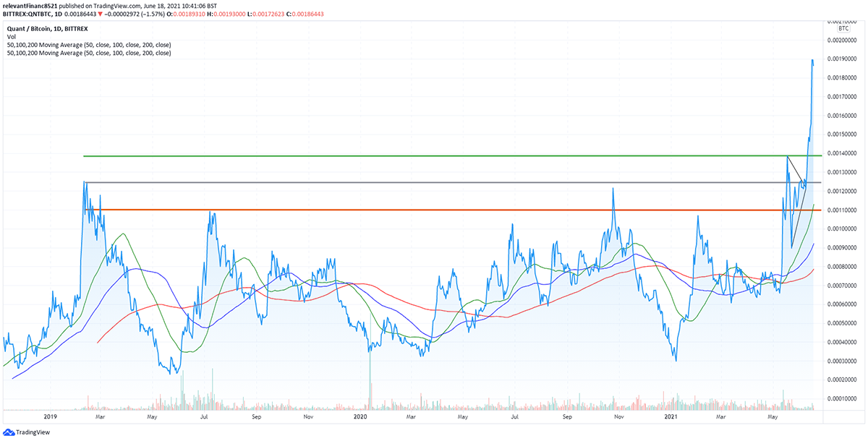Click the TradingView logo icon
Screen dimensions: 868x441
tap(10, 432)
